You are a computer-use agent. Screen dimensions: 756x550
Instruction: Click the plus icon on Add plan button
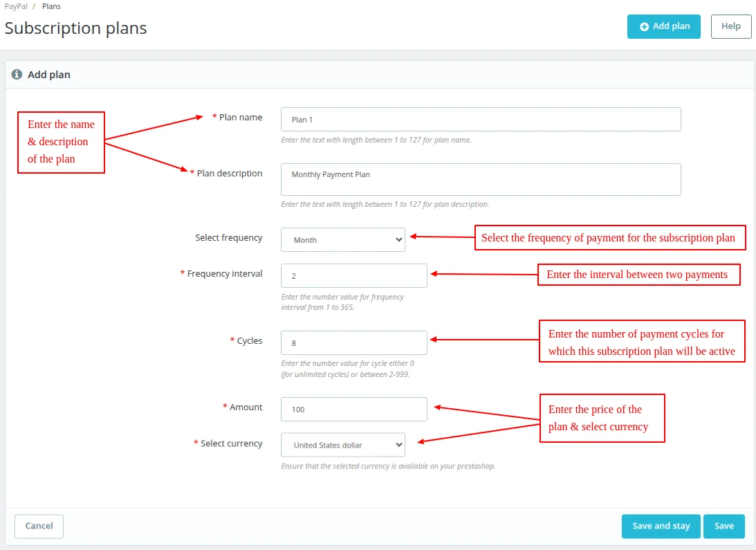[643, 26]
